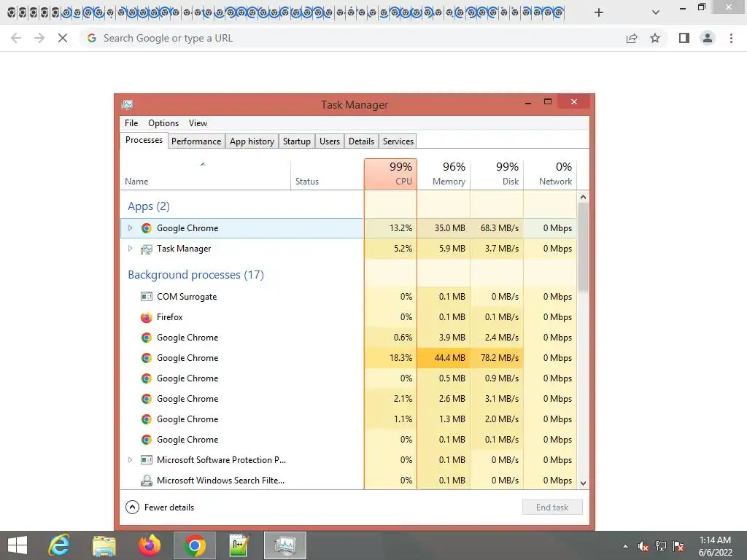Click the Background processes (17) heading

tap(196, 275)
